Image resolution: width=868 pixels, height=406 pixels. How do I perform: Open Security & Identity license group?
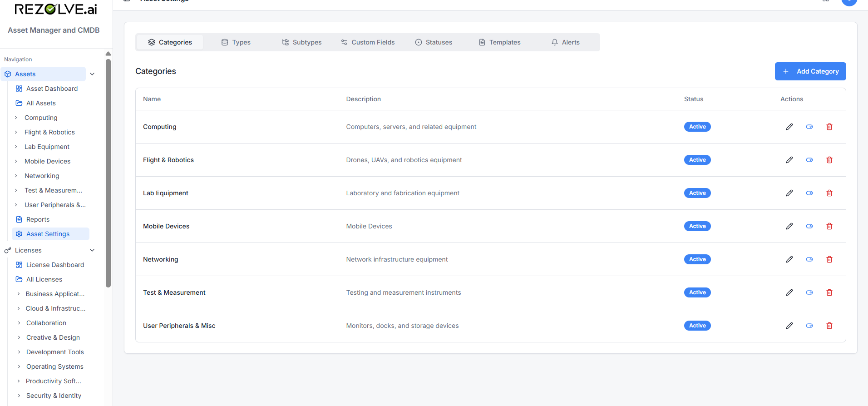tap(54, 396)
